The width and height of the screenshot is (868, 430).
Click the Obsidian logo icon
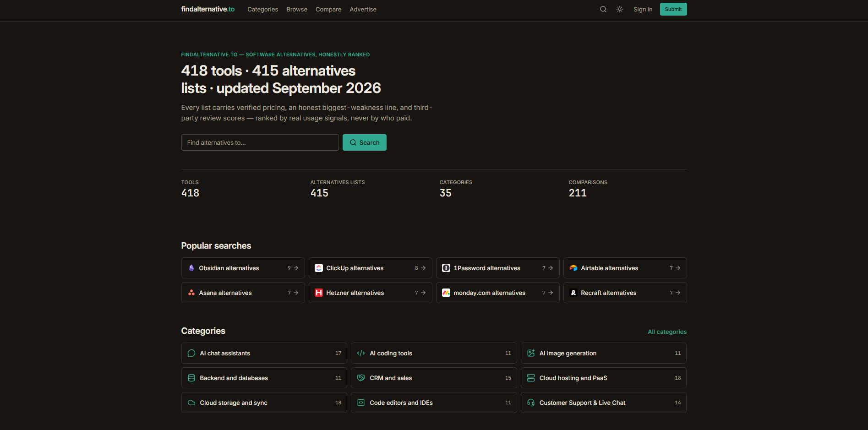(191, 268)
